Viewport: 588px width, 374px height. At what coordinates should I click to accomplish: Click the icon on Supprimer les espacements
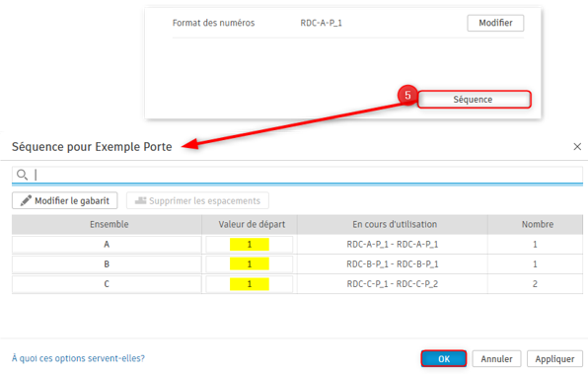pyautogui.click(x=141, y=200)
